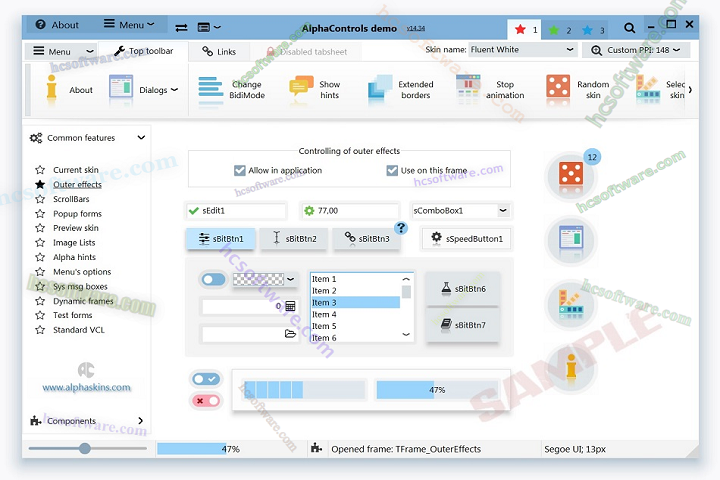Click the list box scroll down arrow
720x480 pixels.
click(406, 334)
